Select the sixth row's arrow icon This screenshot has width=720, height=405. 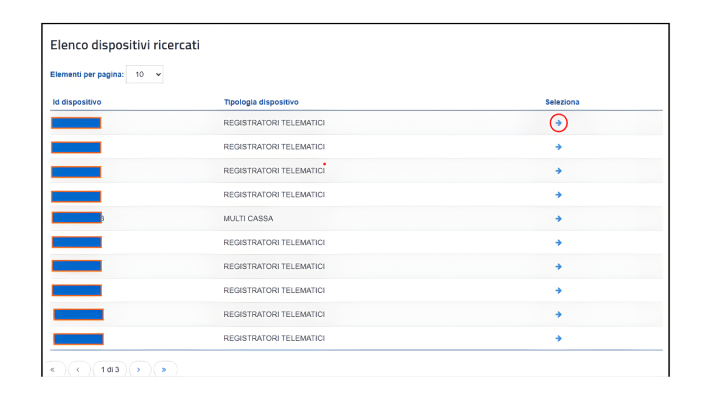pyautogui.click(x=558, y=242)
